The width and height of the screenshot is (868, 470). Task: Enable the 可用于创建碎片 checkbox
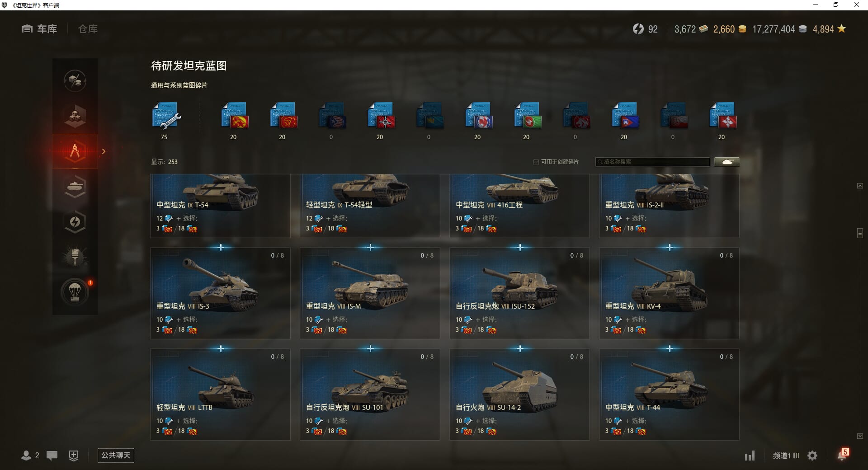click(536, 162)
